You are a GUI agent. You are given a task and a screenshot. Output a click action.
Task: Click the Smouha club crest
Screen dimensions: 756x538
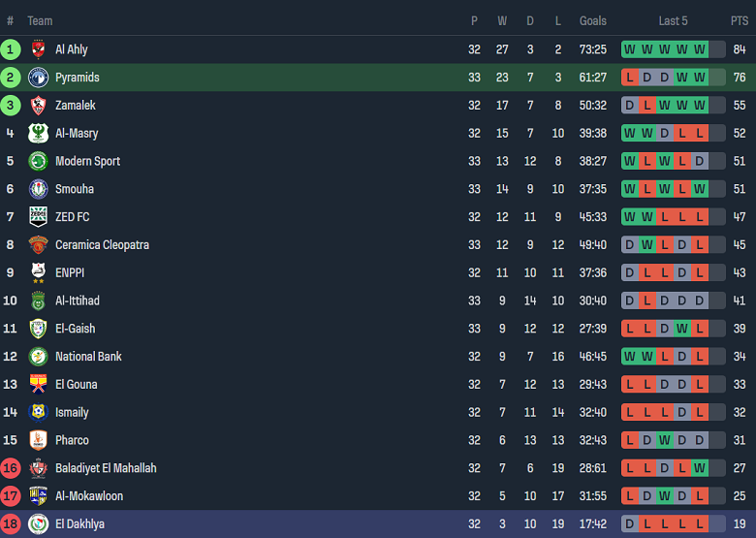point(38,189)
